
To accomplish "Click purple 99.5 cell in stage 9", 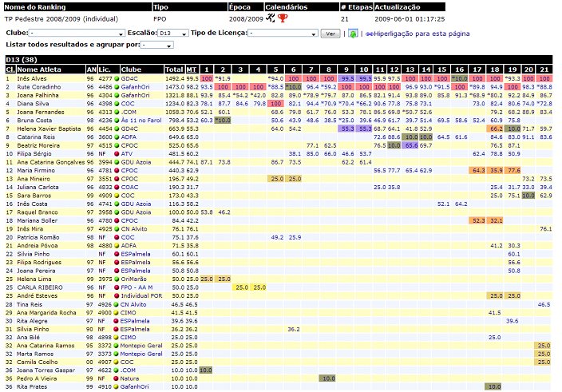I will (346, 78).
